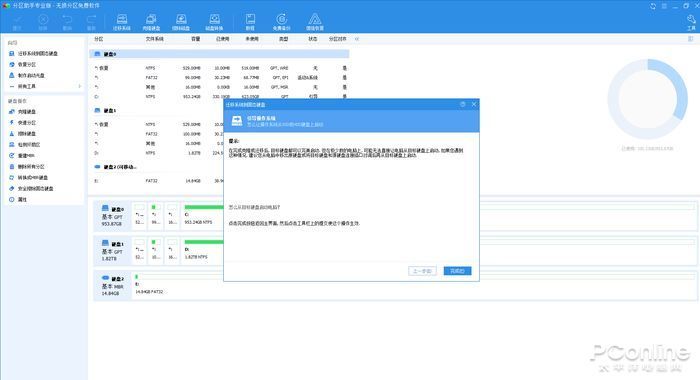Image resolution: width=700 pixels, height=380 pixels.
Task: Toggle the view layout icon at header right
Action: point(691,39)
